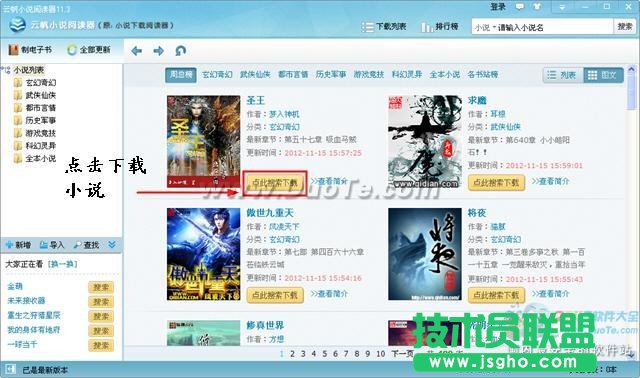Click 搜索 button beside 我的身体有地府
This screenshot has width=640, height=378.
click(100, 331)
